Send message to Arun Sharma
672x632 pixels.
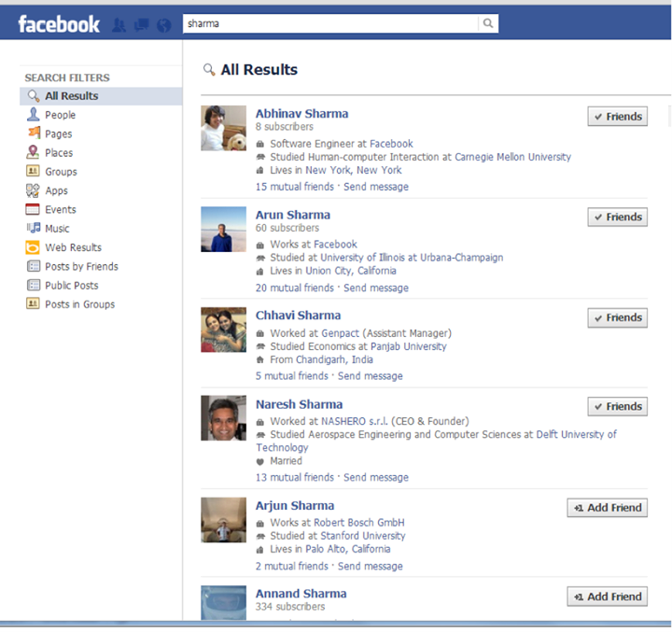coord(376,288)
